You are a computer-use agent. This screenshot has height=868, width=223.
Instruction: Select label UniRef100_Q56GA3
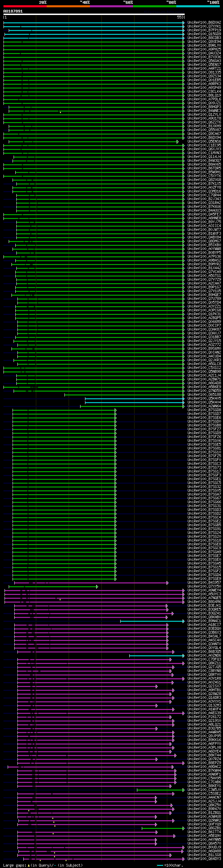point(204,61)
